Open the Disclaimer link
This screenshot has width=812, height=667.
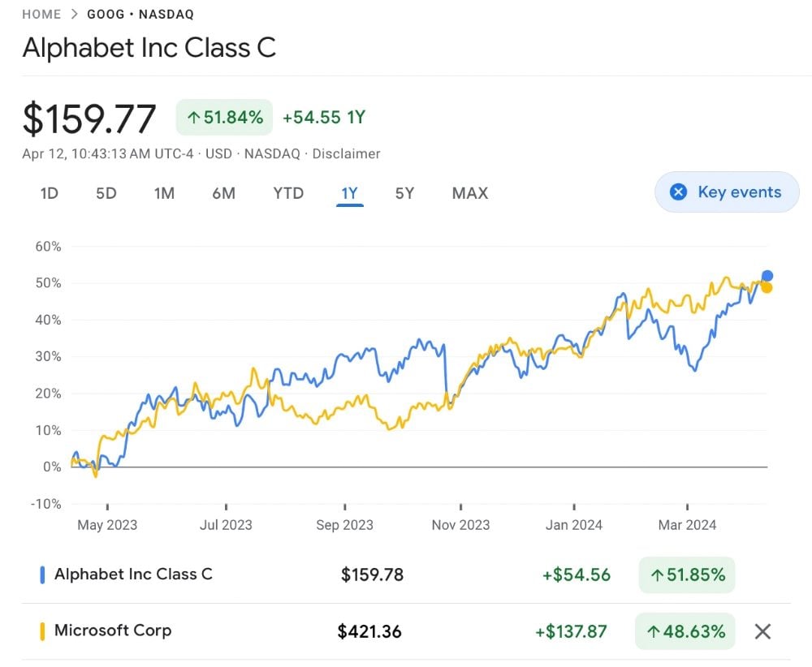click(x=346, y=153)
